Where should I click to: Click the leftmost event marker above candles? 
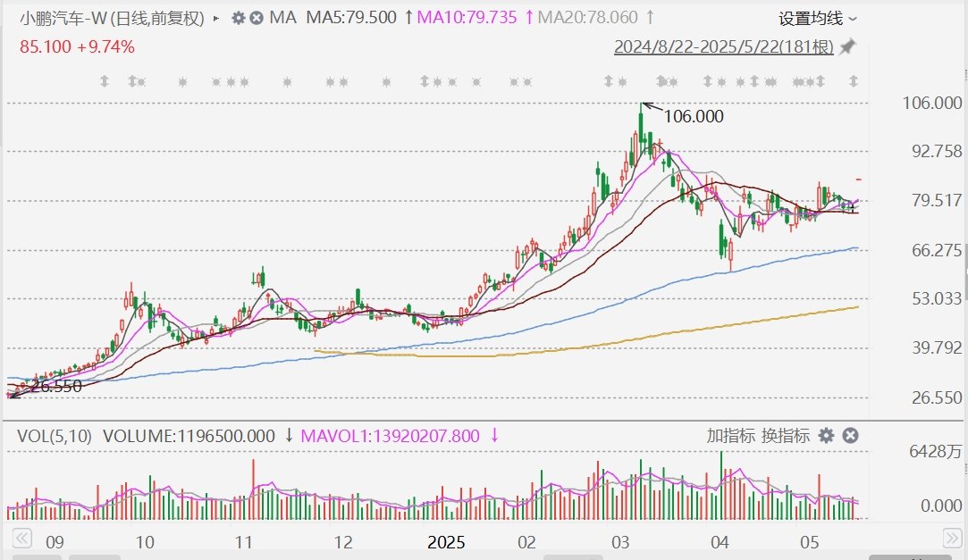[x=105, y=82]
